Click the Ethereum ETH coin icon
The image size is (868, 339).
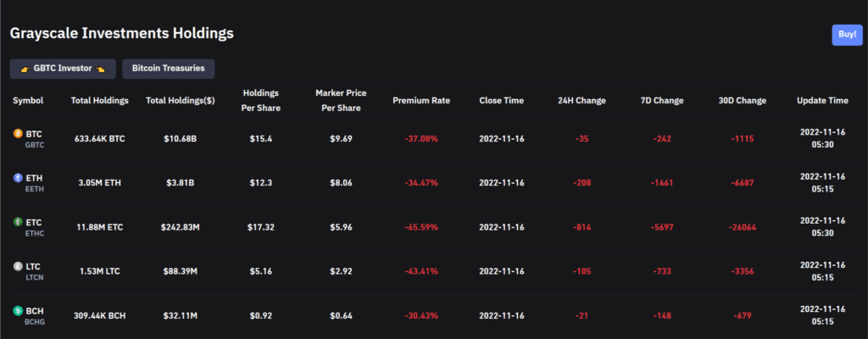(x=18, y=178)
